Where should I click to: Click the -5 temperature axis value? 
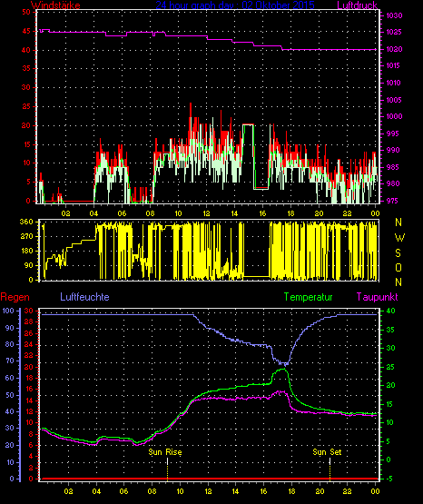pos(390,479)
